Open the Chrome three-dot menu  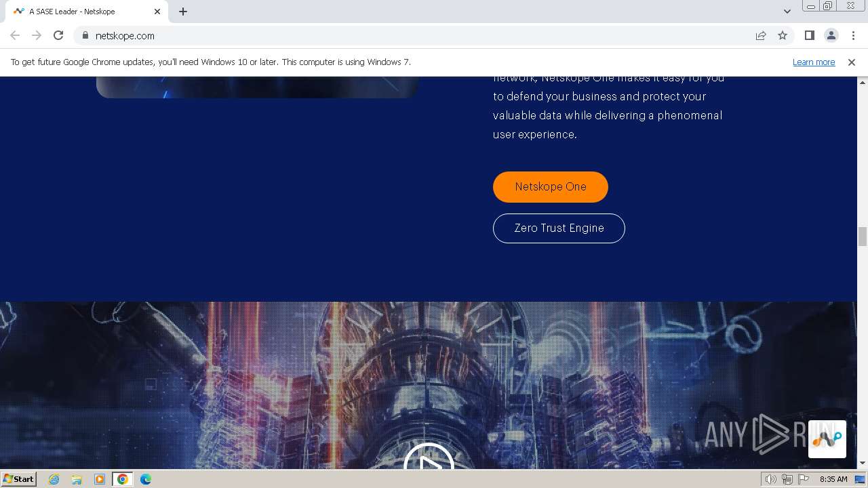pos(852,35)
